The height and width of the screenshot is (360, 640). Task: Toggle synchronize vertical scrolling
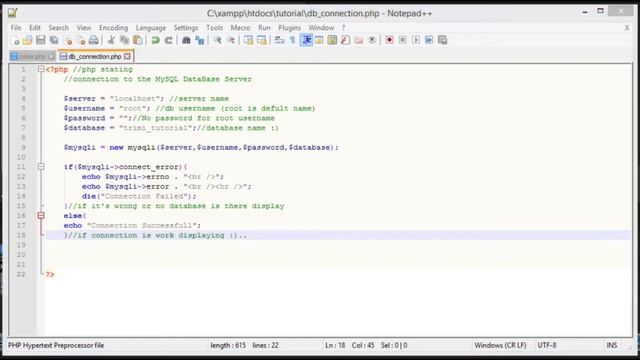click(x=248, y=40)
